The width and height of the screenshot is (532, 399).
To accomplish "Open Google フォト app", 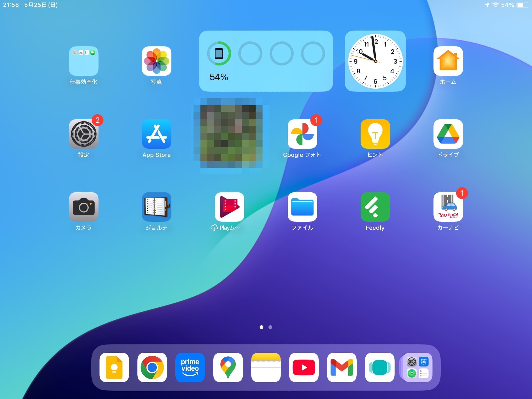I will (x=302, y=134).
